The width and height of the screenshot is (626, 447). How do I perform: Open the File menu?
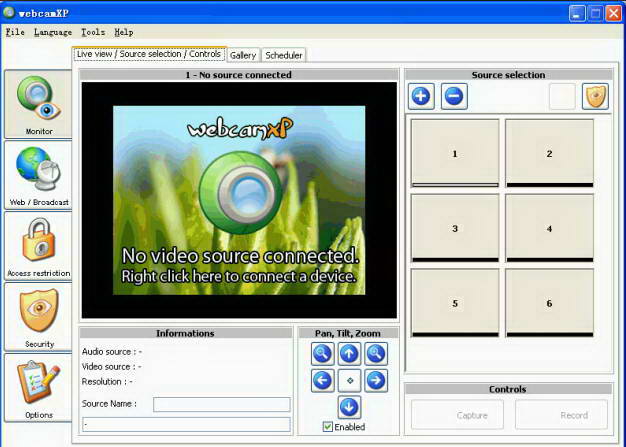pyautogui.click(x=15, y=32)
